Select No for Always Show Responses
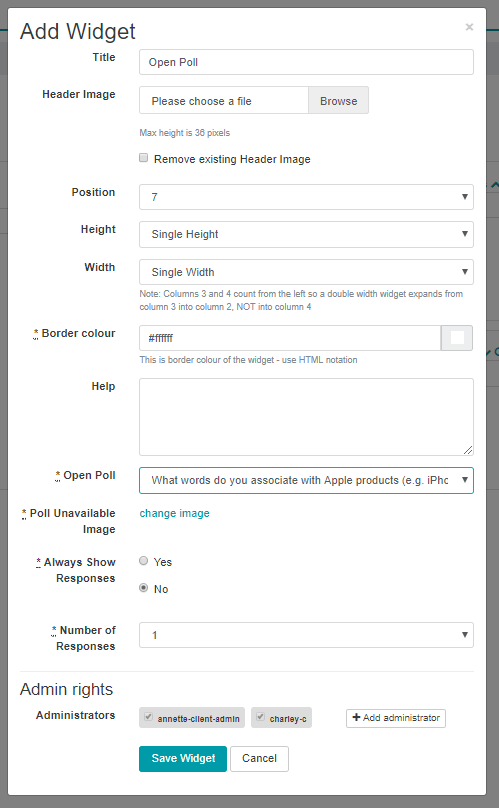Screen dimensions: 499x808 144,588
